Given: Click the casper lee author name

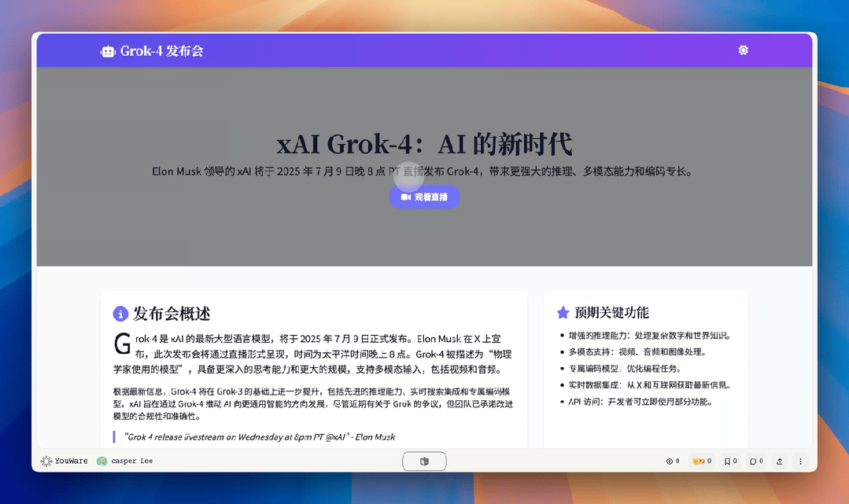Looking at the screenshot, I should point(131,462).
